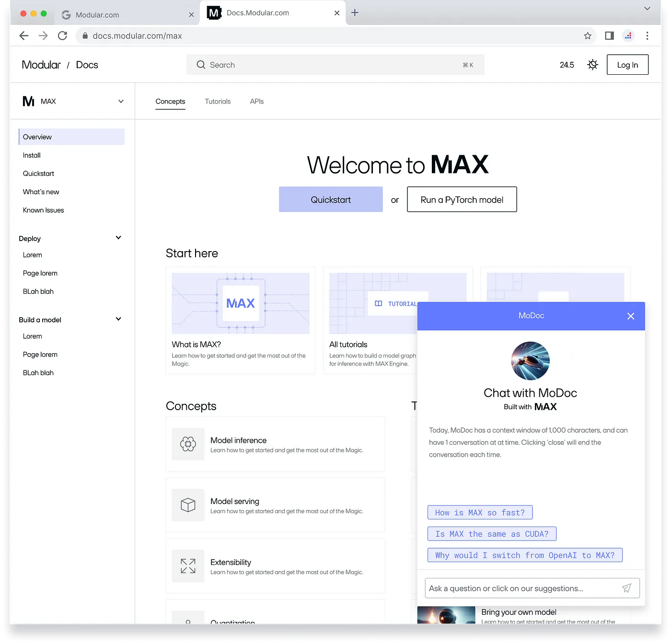Click the Model inference flower icon
This screenshot has width=671, height=644.
pos(188,444)
